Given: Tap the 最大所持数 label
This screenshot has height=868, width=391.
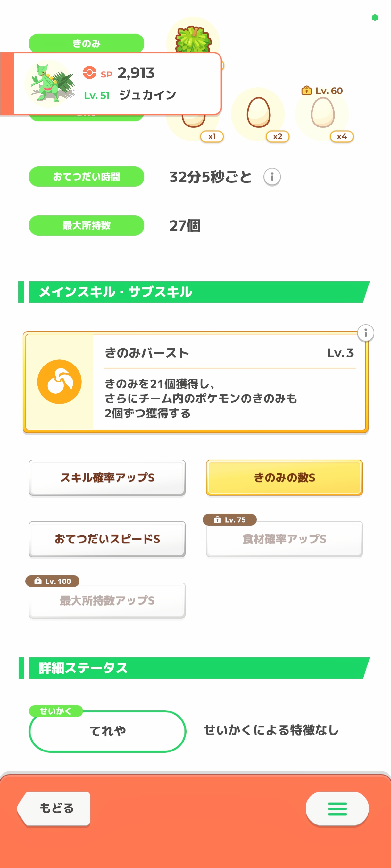Looking at the screenshot, I should (x=86, y=225).
